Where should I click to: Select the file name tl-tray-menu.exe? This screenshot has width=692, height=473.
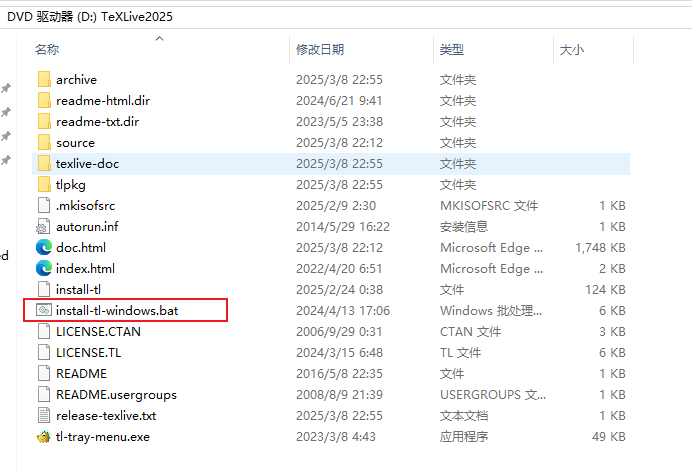(x=103, y=437)
